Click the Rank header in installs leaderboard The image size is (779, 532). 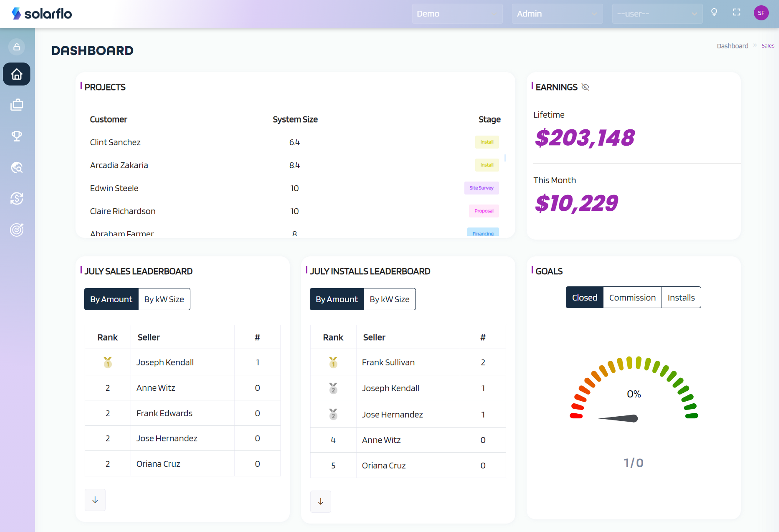333,337
